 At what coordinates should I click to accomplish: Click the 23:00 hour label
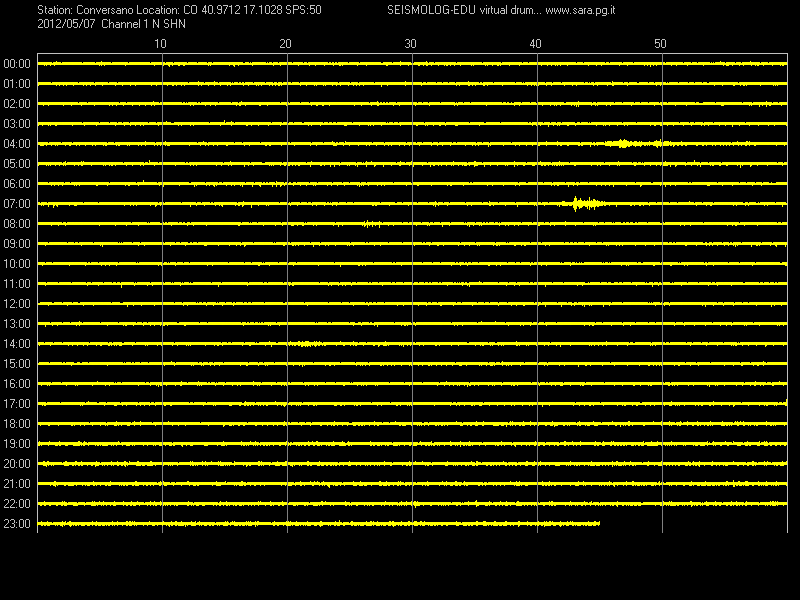[17, 524]
